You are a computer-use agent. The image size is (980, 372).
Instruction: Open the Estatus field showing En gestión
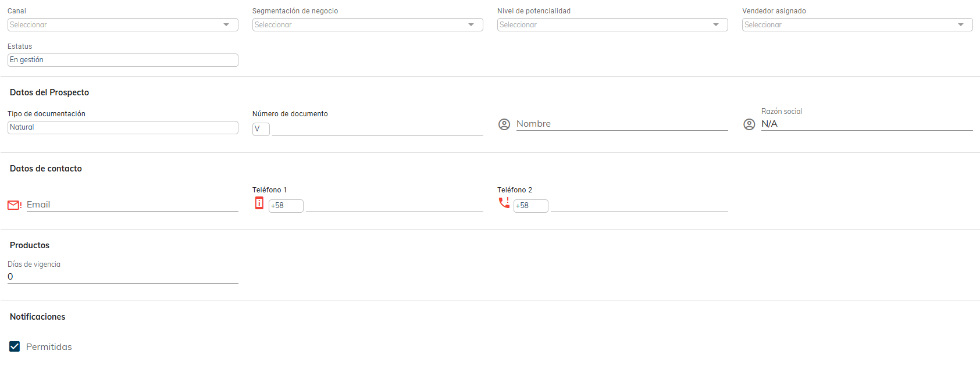(123, 60)
